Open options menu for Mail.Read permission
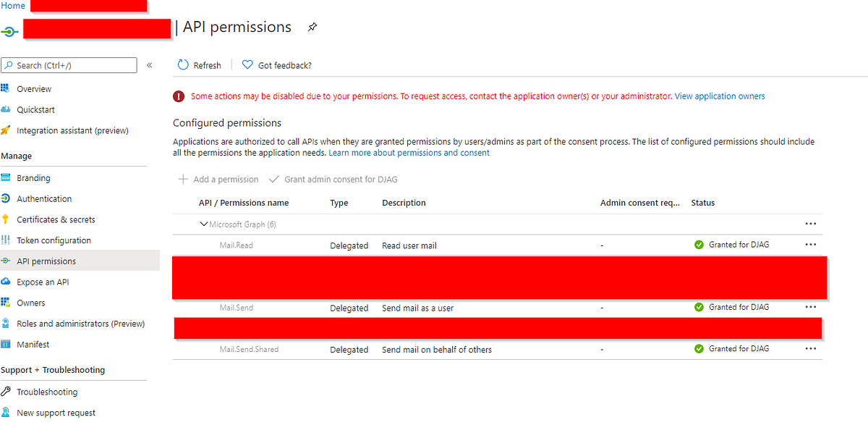 [x=811, y=245]
